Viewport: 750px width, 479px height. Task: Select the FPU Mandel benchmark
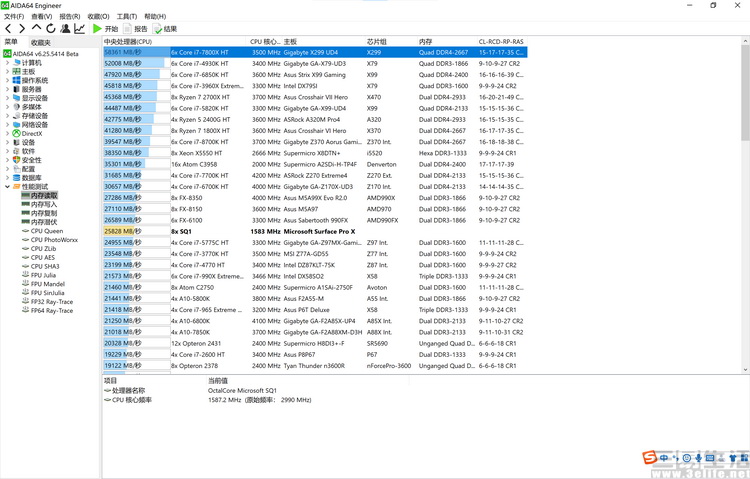tap(48, 284)
